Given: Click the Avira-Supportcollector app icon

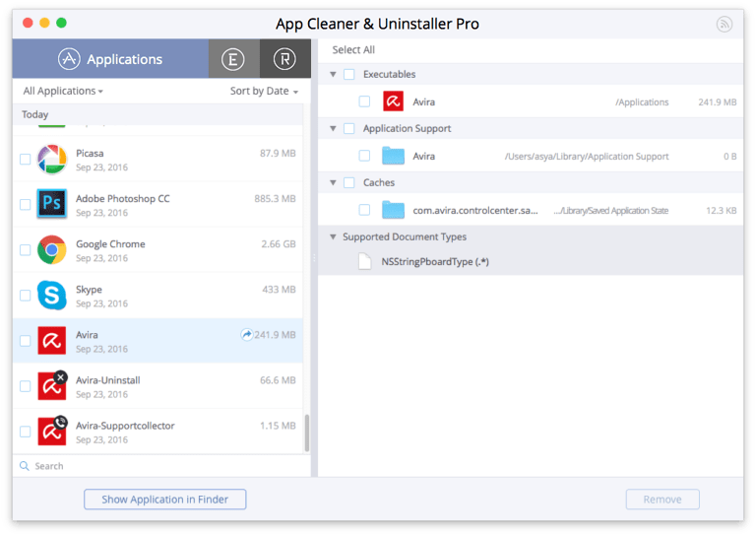Looking at the screenshot, I should (52, 431).
